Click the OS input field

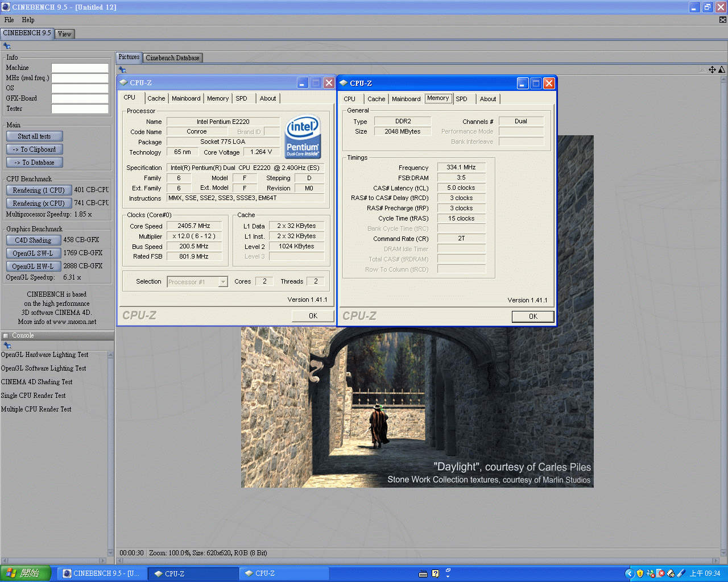(x=80, y=88)
